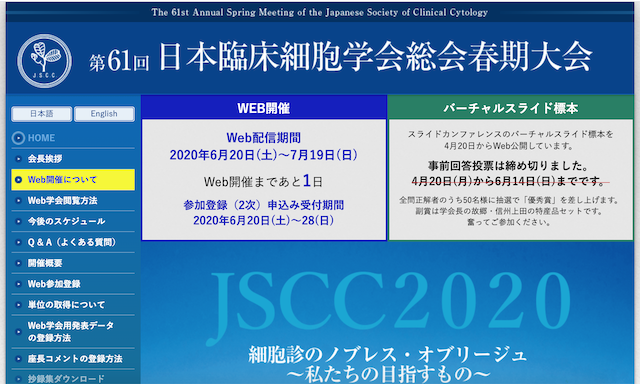This screenshot has width=640, height=384.
Task: Click bullet icon beside 会長挨拶
Action: tap(18, 159)
